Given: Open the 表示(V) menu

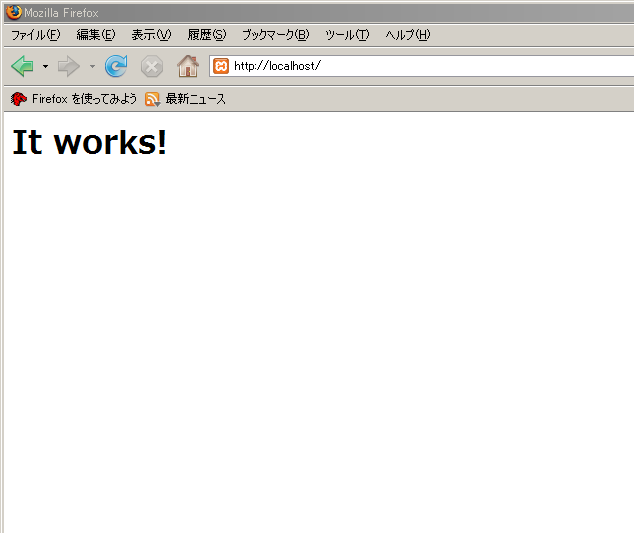Looking at the screenshot, I should pos(152,35).
